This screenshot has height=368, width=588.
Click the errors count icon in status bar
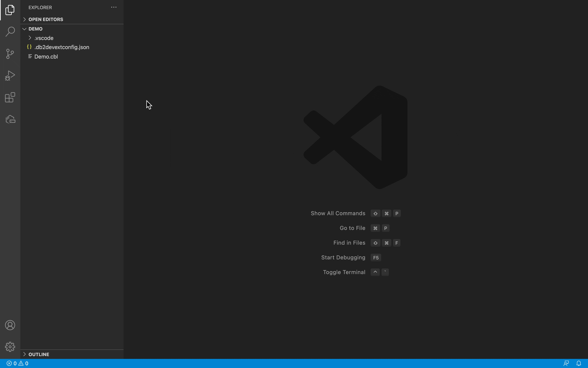pos(9,363)
